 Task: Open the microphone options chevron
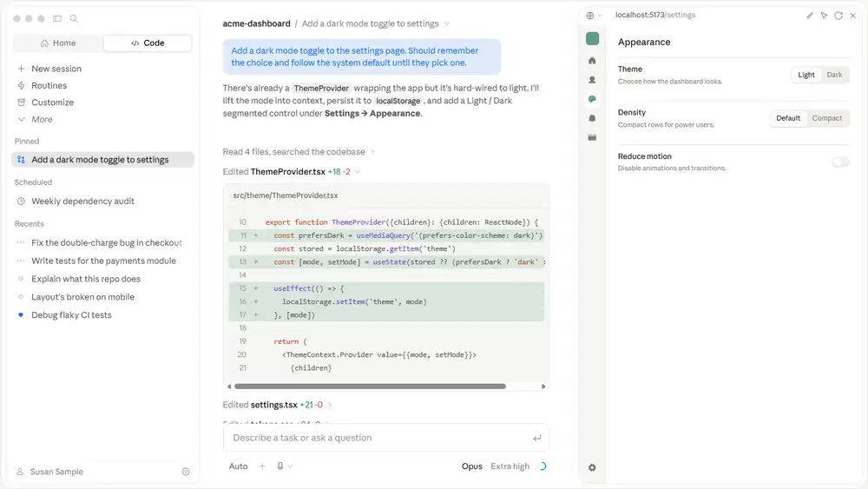point(290,466)
